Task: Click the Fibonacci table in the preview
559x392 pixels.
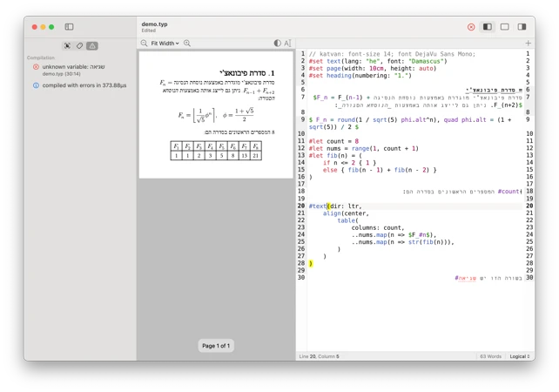Action: tap(216, 151)
